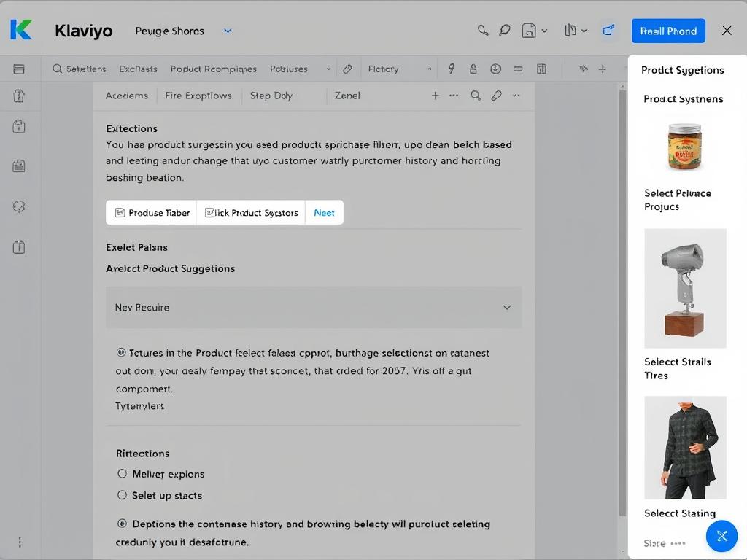
Task: Select the Deptions purchase history radio button
Action: (122, 524)
